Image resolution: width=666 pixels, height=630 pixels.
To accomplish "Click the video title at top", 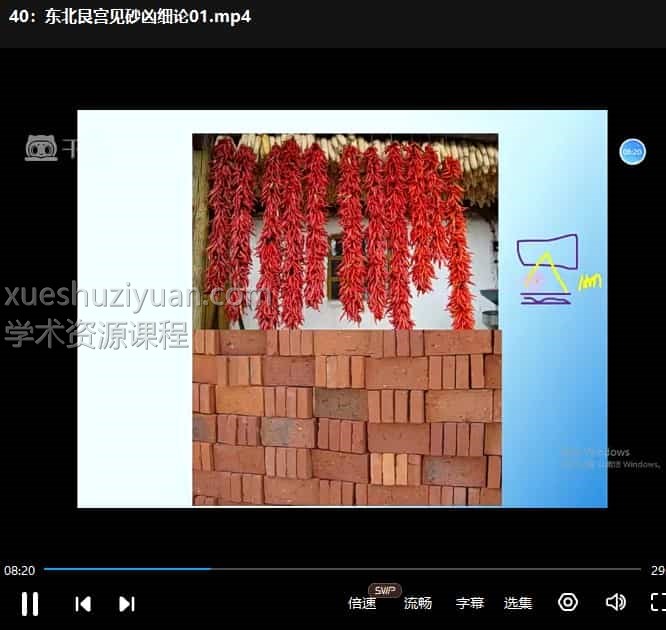I will 128,17.
